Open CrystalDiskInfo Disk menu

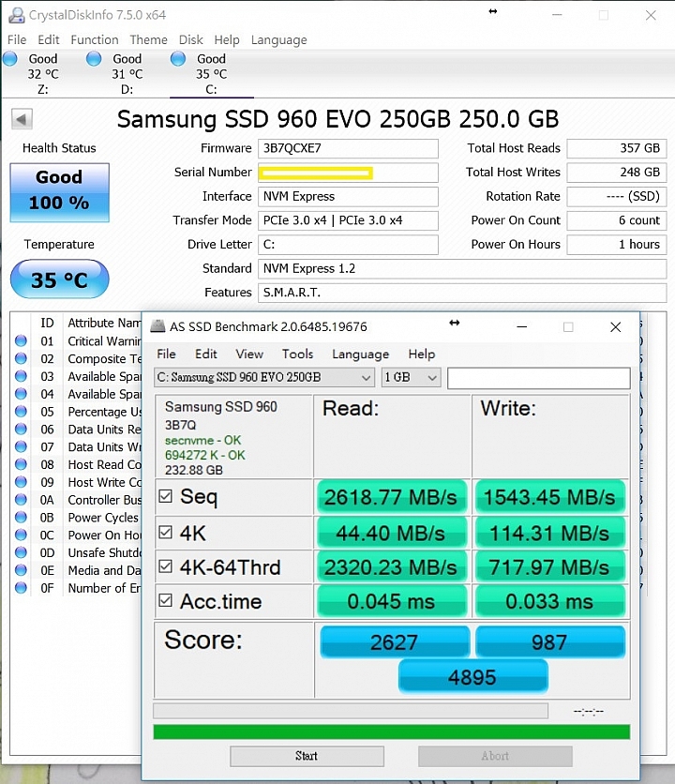(x=191, y=39)
